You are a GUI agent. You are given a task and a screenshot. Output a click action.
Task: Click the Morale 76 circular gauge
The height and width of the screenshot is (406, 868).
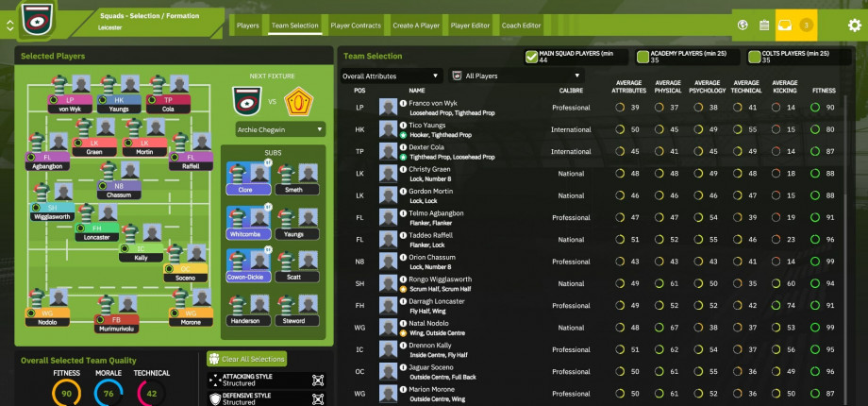click(x=108, y=394)
